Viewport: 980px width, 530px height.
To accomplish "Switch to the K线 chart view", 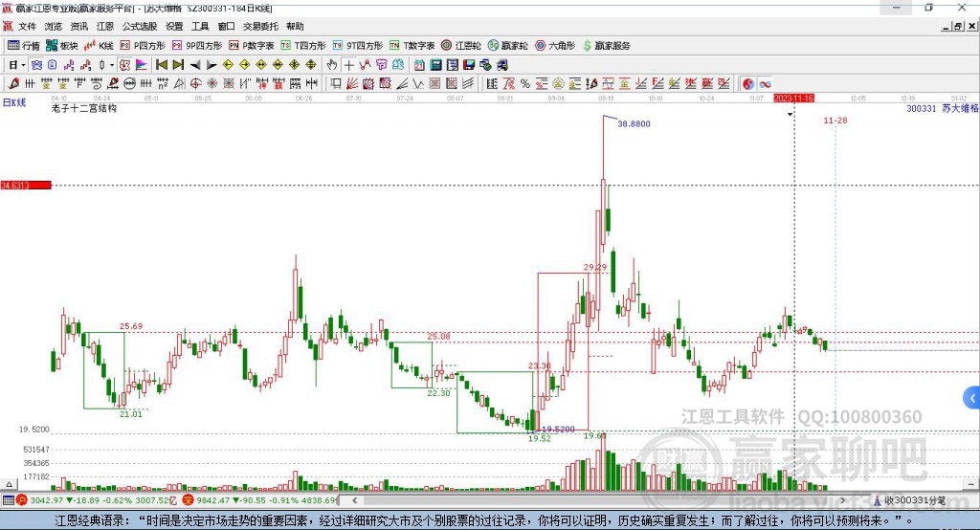I will pos(99,46).
